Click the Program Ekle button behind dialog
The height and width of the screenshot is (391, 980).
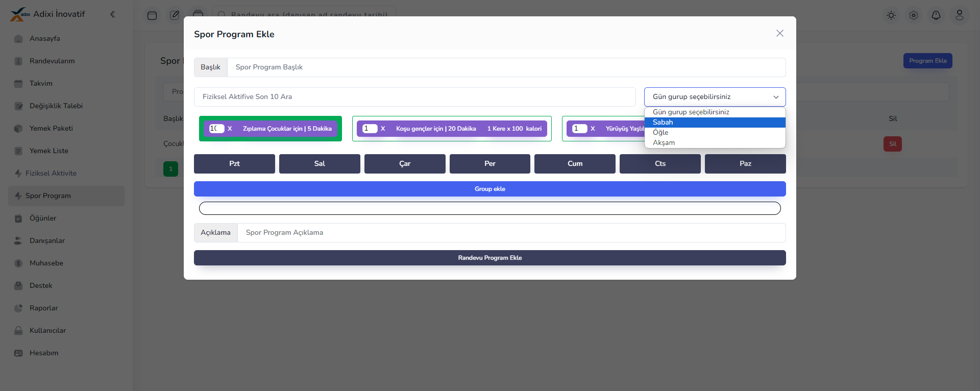928,61
